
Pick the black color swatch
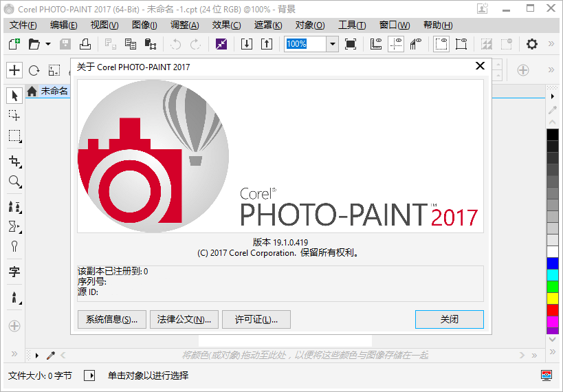(x=553, y=134)
